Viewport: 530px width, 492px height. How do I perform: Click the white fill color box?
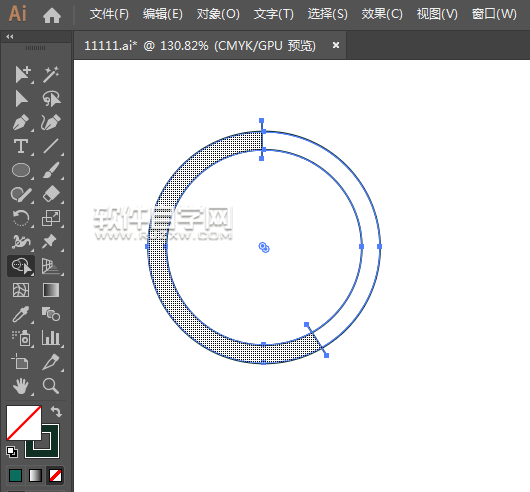pyautogui.click(x=24, y=423)
